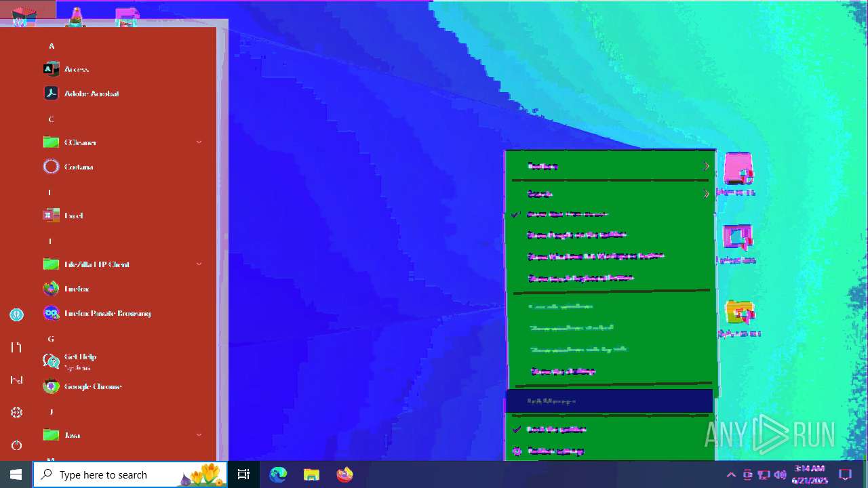Expand the Java folder in app list
This screenshot has width=868, height=488.
tap(122, 435)
